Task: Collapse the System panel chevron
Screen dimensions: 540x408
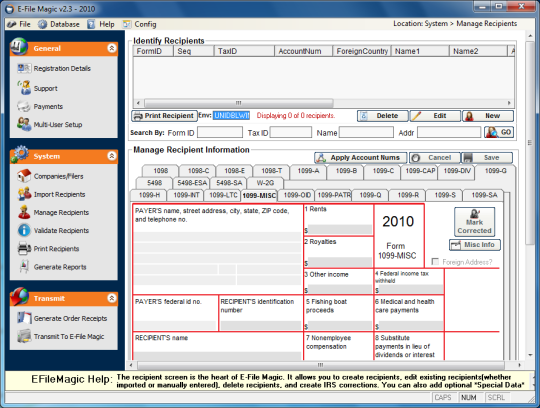Action: pos(112,156)
